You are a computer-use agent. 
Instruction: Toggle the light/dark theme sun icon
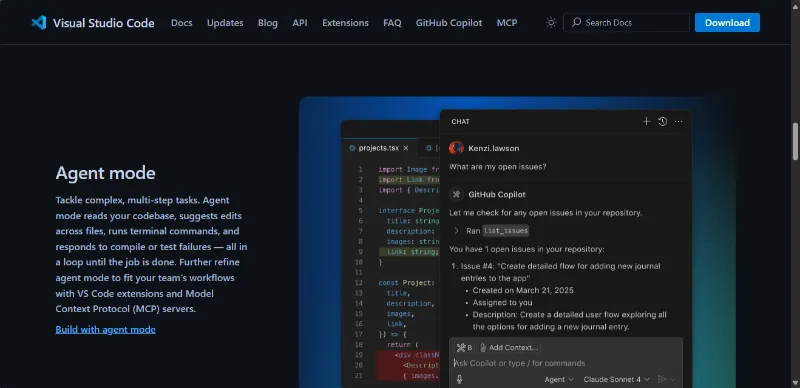tap(551, 22)
